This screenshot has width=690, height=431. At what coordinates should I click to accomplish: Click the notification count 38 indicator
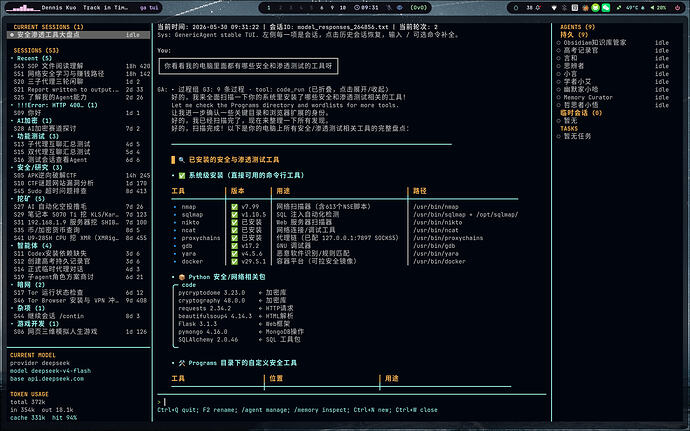click(x=533, y=7)
